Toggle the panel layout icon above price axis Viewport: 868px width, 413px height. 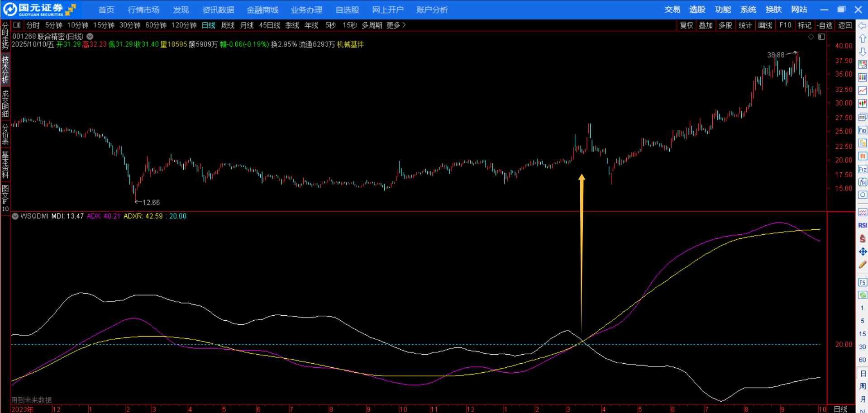(x=821, y=37)
